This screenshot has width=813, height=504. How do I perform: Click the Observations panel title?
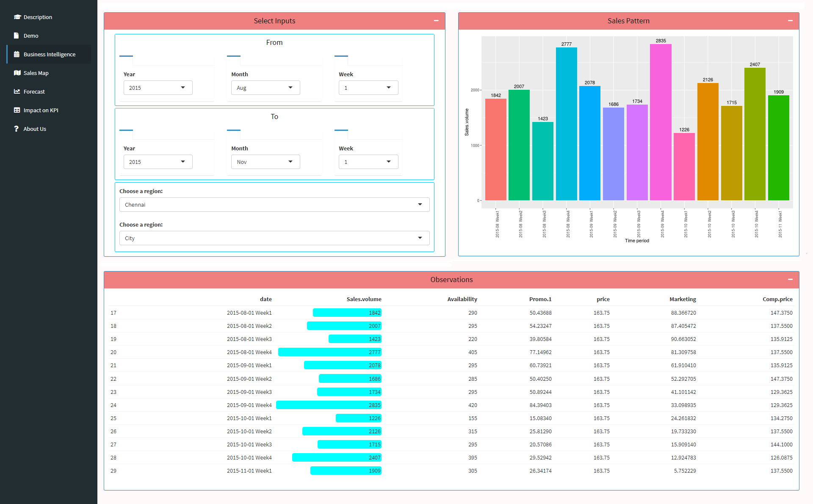pyautogui.click(x=451, y=280)
